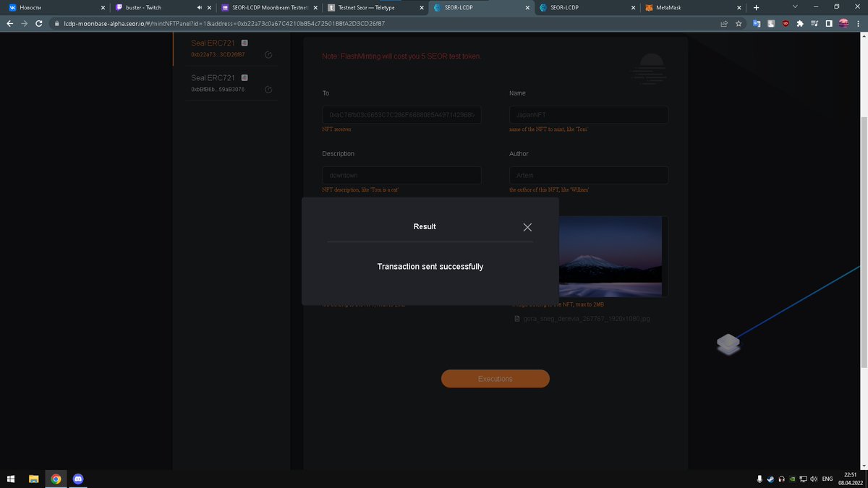
Task: Open File Explorer from the taskbar
Action: 33,479
